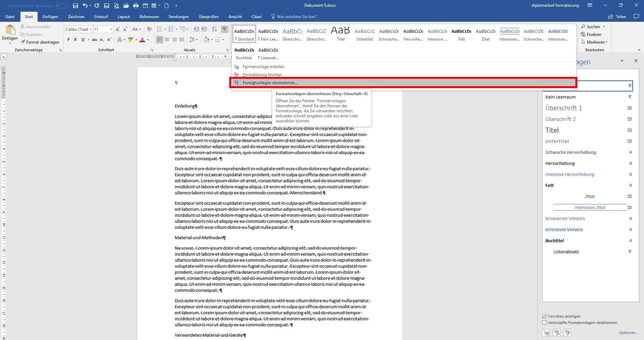Toggle italic K formatting
Image resolution: width=644 pixels, height=340 pixels.
coord(75,40)
